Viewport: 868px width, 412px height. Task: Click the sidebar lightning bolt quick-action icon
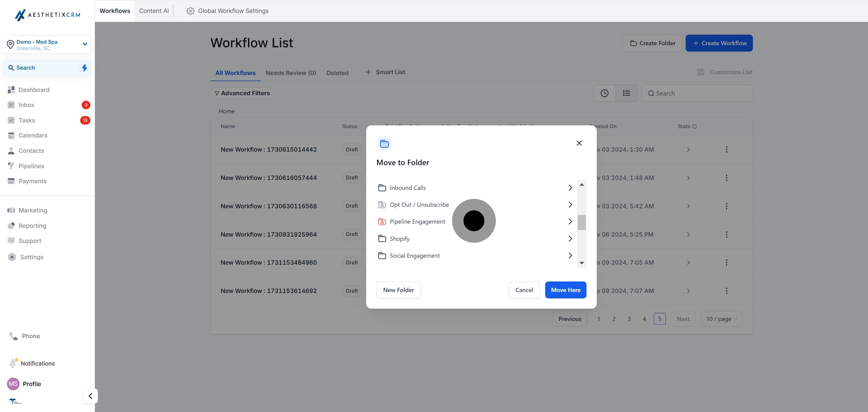click(84, 68)
